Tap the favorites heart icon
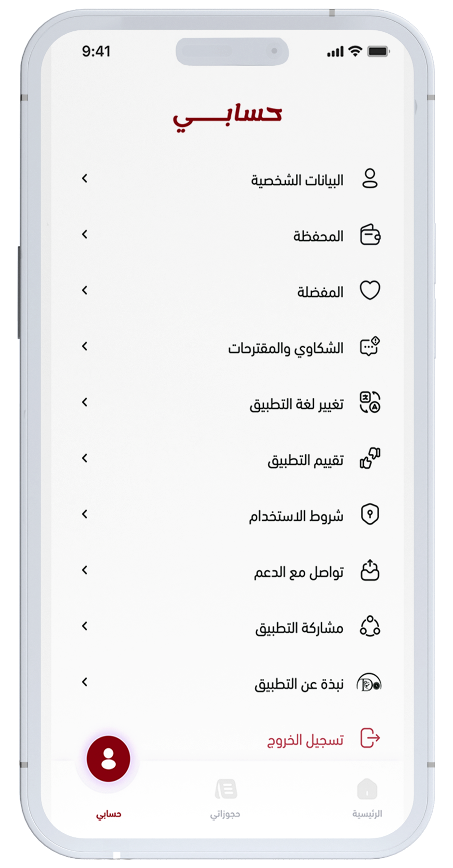The image size is (453, 868). tap(370, 290)
